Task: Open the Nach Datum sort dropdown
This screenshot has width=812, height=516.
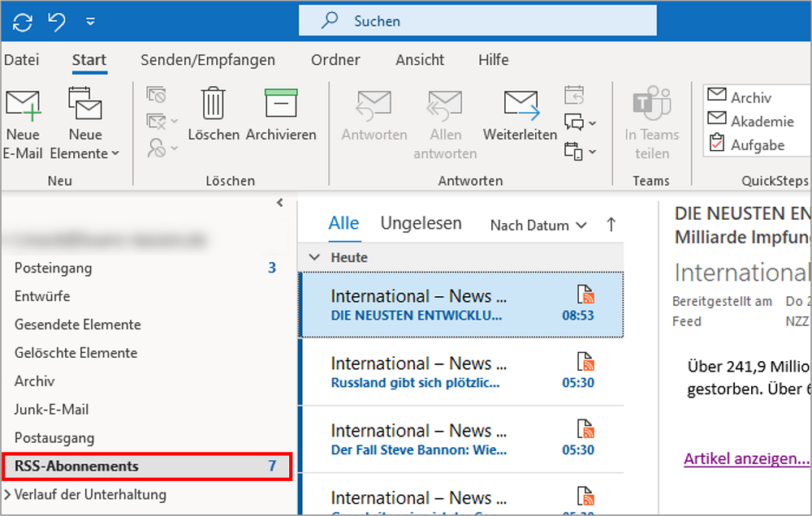Action: click(x=538, y=225)
